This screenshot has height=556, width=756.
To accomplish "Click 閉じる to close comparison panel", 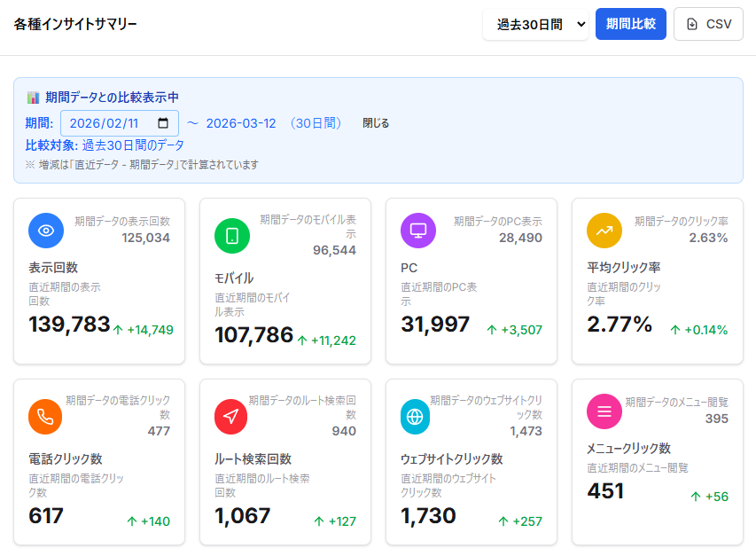I will pyautogui.click(x=376, y=123).
